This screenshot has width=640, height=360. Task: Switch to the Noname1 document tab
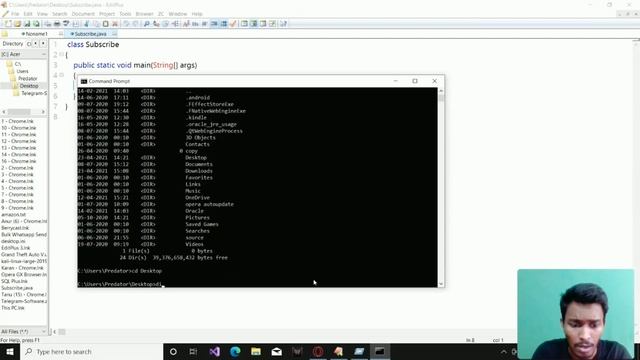pyautogui.click(x=35, y=34)
